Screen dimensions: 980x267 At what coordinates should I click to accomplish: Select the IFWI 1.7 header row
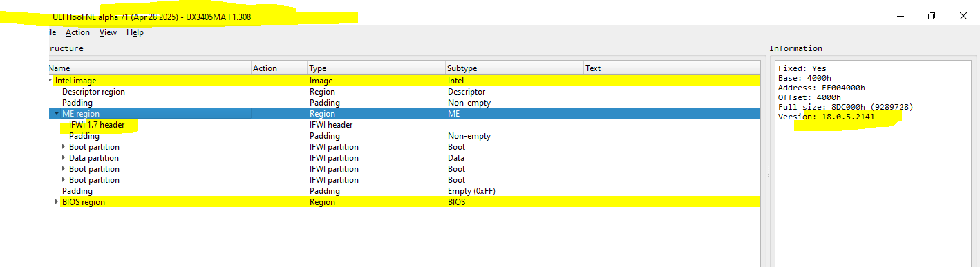pyautogui.click(x=404, y=125)
